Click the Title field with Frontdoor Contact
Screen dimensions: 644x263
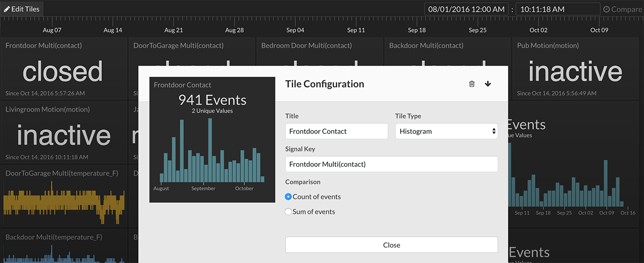click(336, 131)
